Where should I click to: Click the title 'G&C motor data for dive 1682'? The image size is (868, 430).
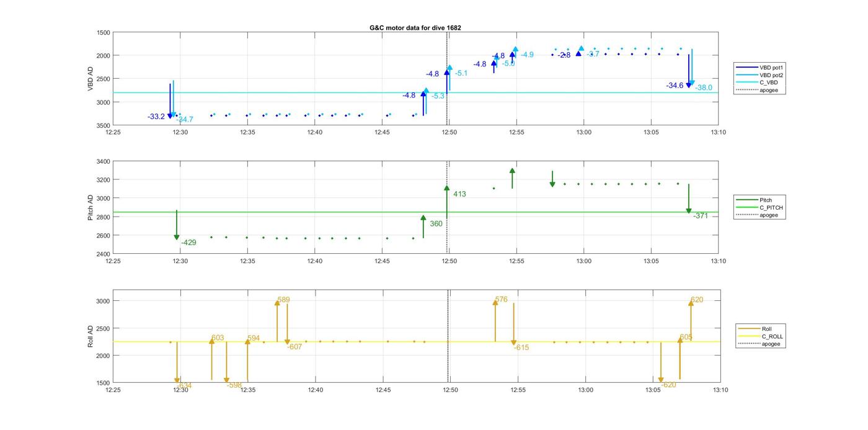click(x=415, y=28)
